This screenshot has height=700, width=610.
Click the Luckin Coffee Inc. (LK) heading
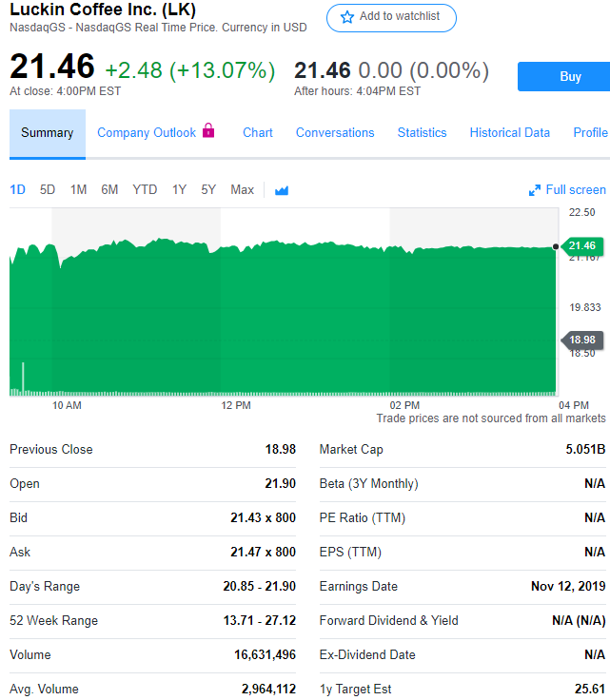(x=103, y=10)
